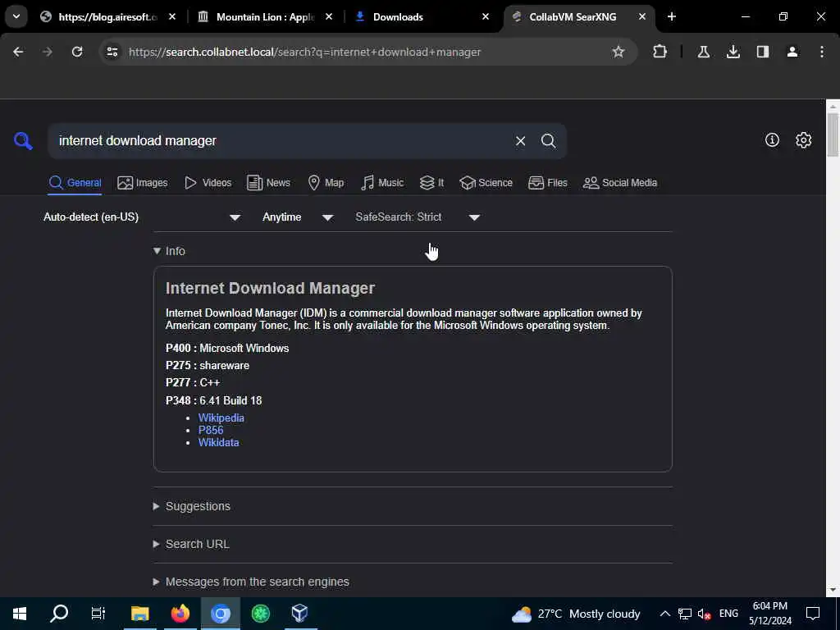Reload the page
Screen dimensions: 840x630
click(77, 52)
